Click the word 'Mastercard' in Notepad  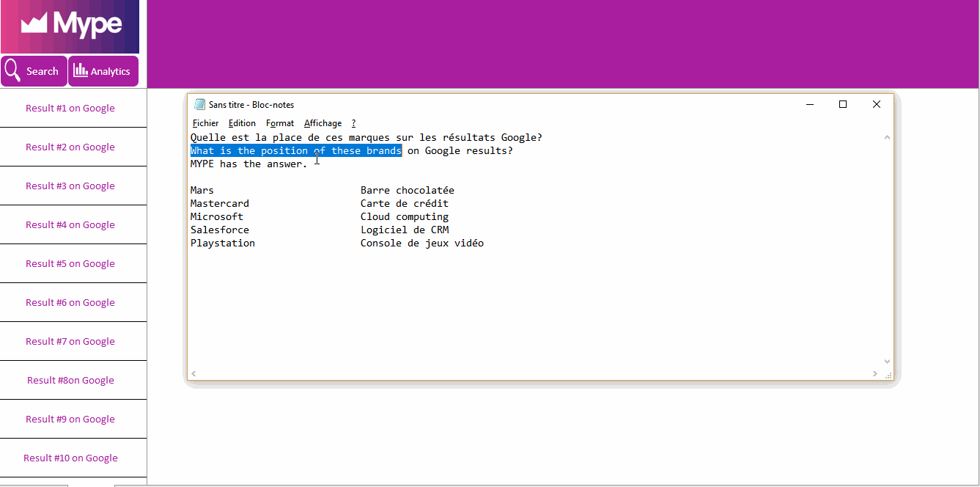click(220, 203)
